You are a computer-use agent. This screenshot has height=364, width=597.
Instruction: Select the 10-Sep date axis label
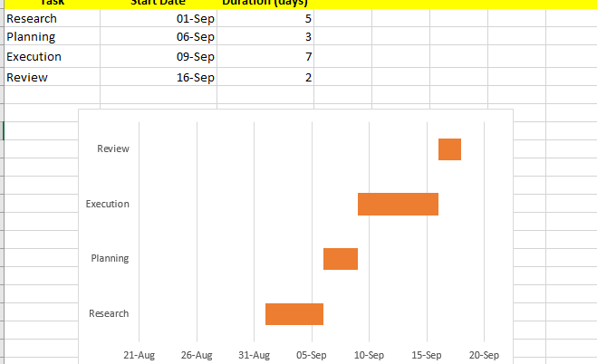[x=369, y=354]
